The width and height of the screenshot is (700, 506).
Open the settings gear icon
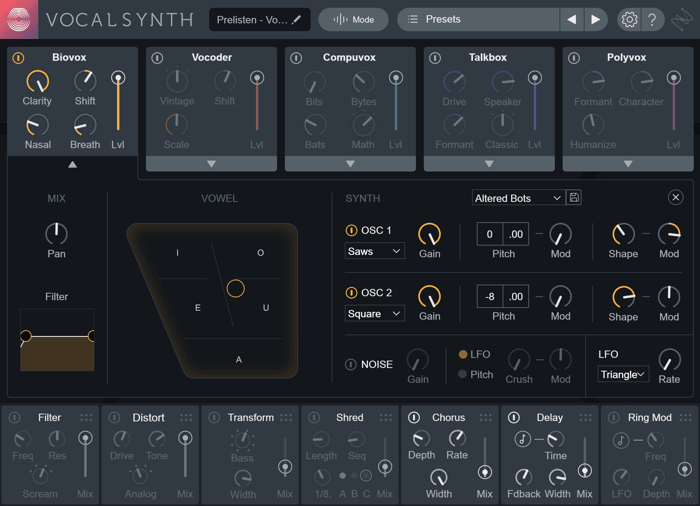[629, 20]
